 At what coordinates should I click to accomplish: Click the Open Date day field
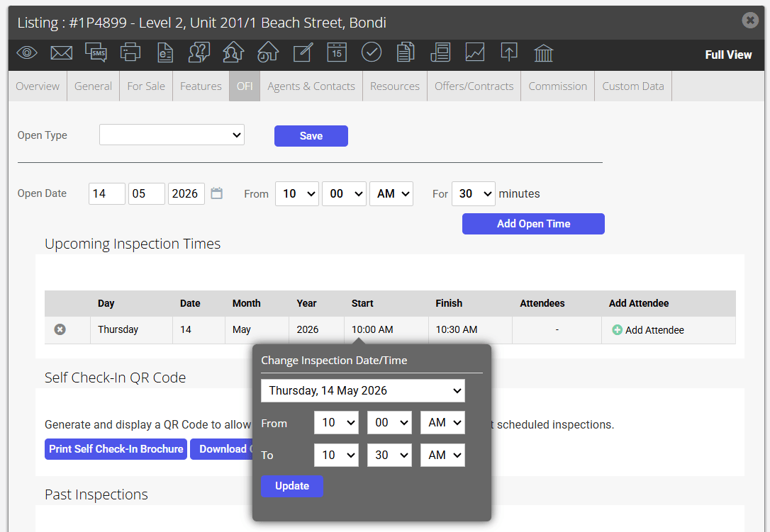106,194
